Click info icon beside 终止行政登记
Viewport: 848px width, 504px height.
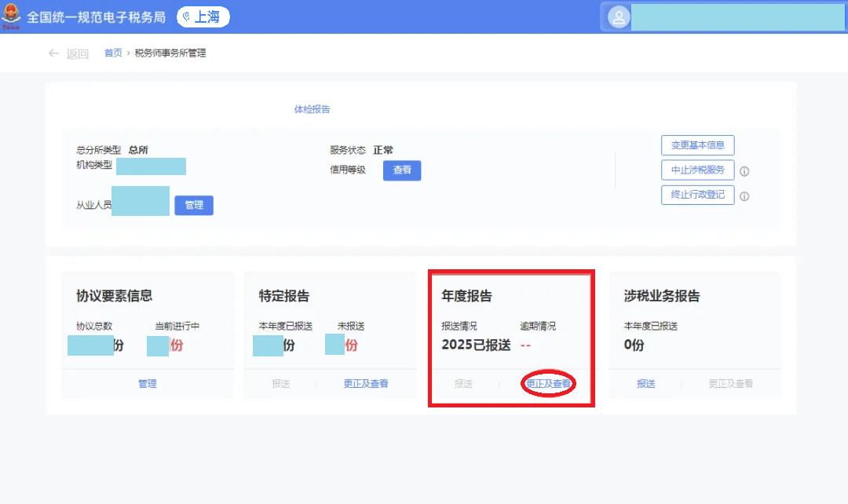[x=744, y=196]
